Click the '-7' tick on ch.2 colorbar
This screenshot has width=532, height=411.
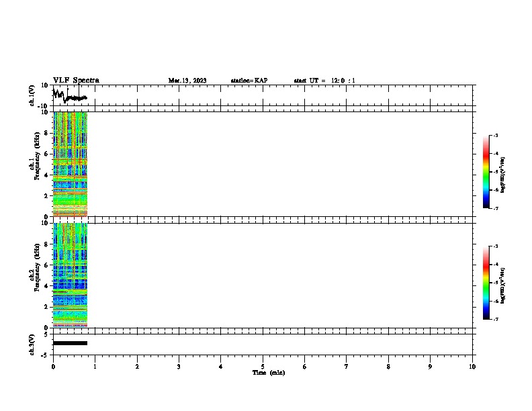496,319
